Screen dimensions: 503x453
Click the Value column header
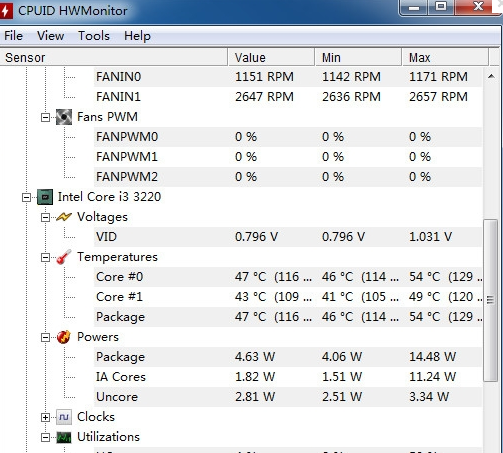tap(271, 57)
